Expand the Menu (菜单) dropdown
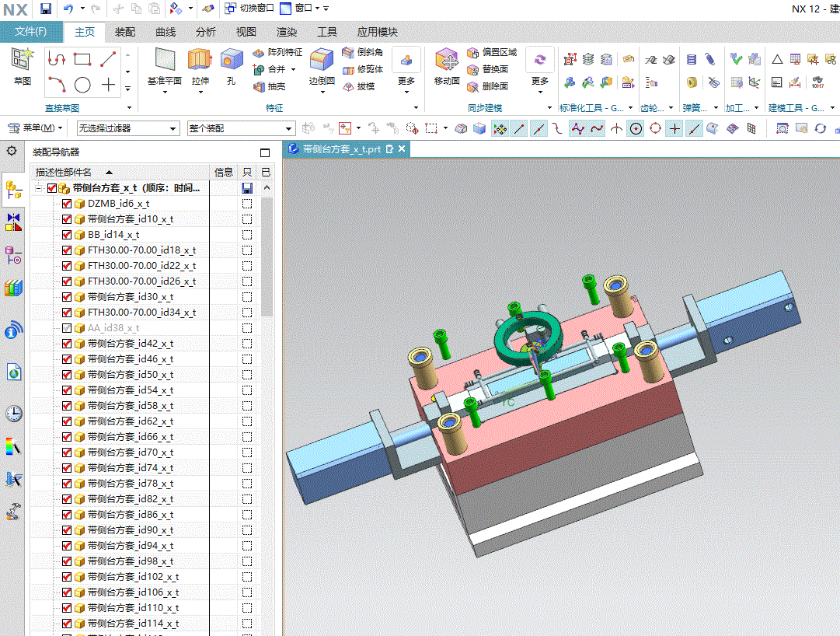This screenshot has height=636, width=840. pos(36,128)
